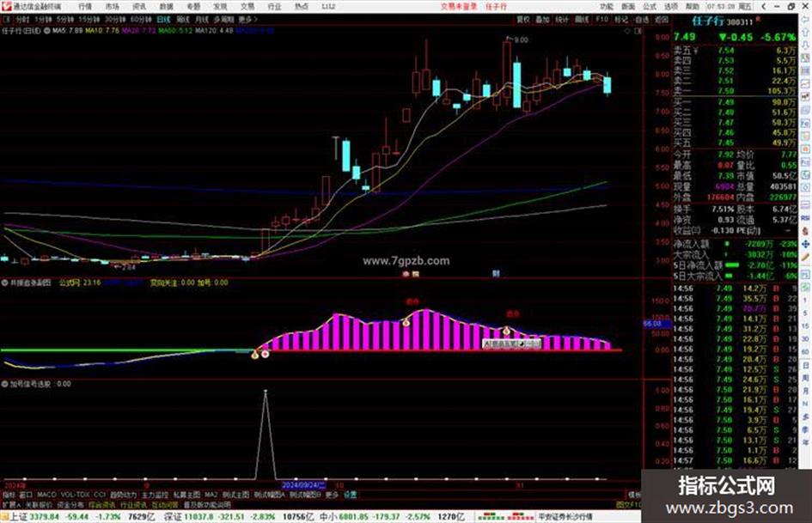Open the 关联报价 bottom tab

[39, 504]
